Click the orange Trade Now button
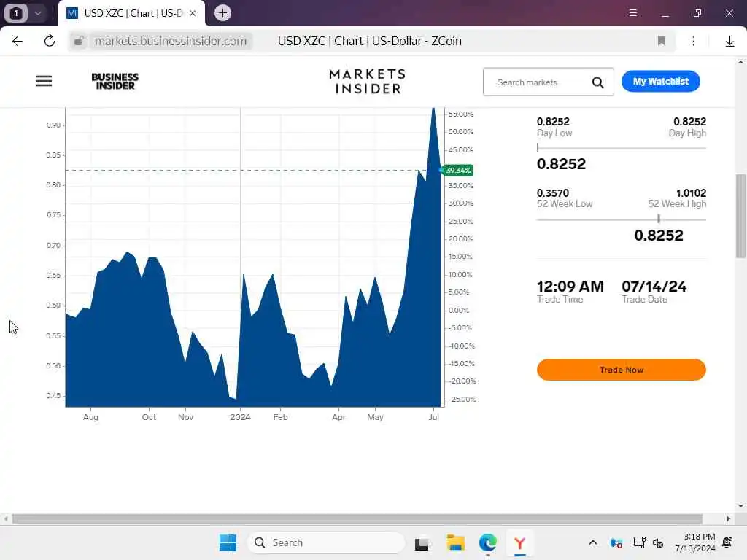 (x=622, y=370)
